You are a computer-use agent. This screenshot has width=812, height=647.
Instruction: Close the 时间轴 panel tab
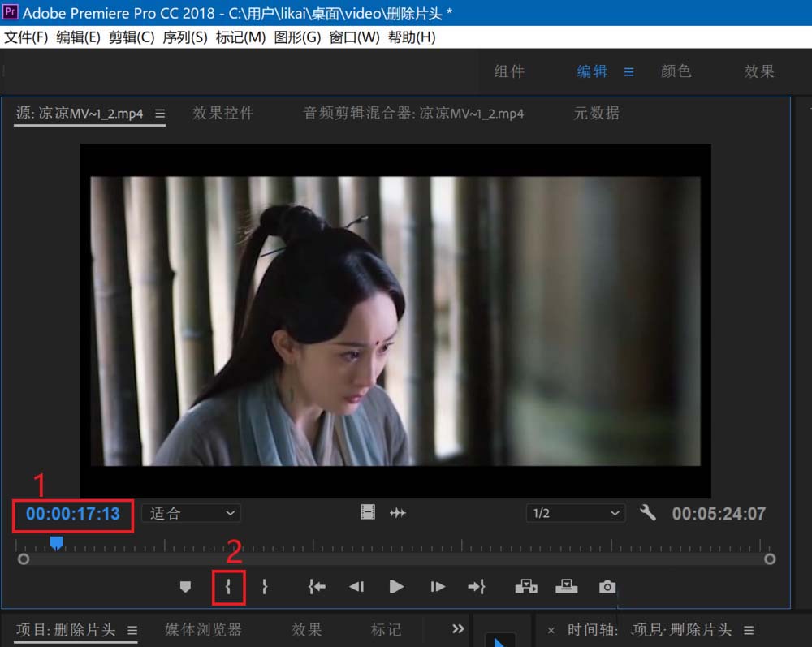[x=551, y=631]
